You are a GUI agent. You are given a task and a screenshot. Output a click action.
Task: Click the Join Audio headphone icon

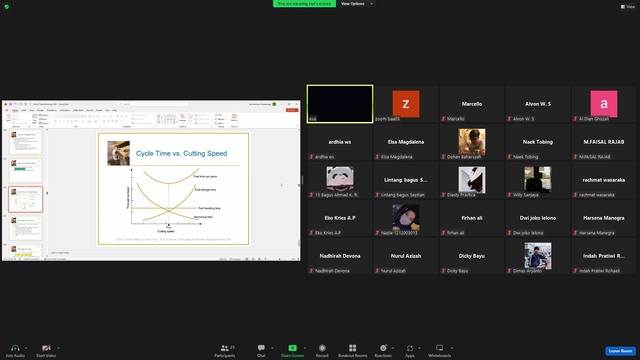pyautogui.click(x=15, y=348)
